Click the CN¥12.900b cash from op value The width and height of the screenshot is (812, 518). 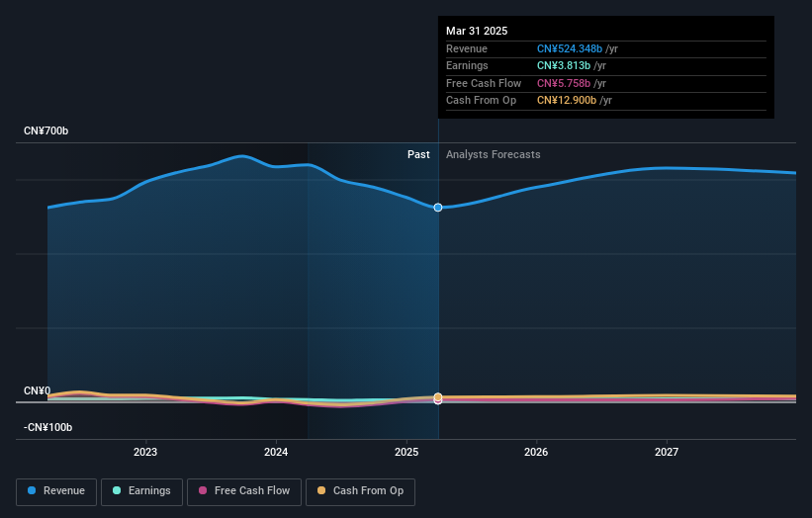[x=567, y=101]
